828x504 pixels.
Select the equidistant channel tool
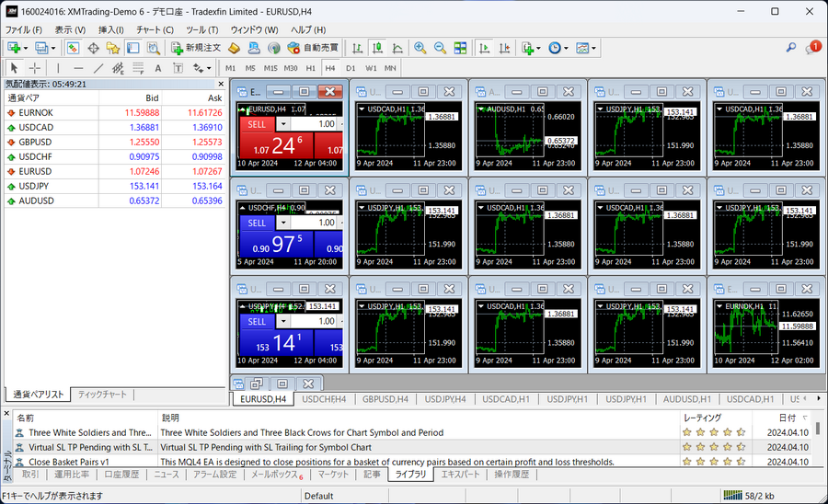tap(119, 68)
